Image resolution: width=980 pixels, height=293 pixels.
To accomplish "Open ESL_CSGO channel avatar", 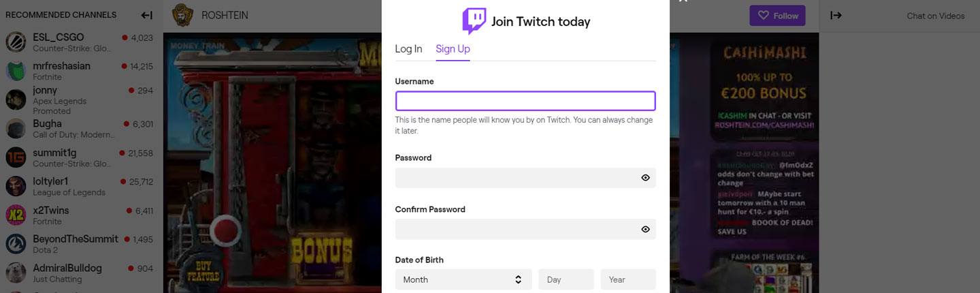I will 16,42.
